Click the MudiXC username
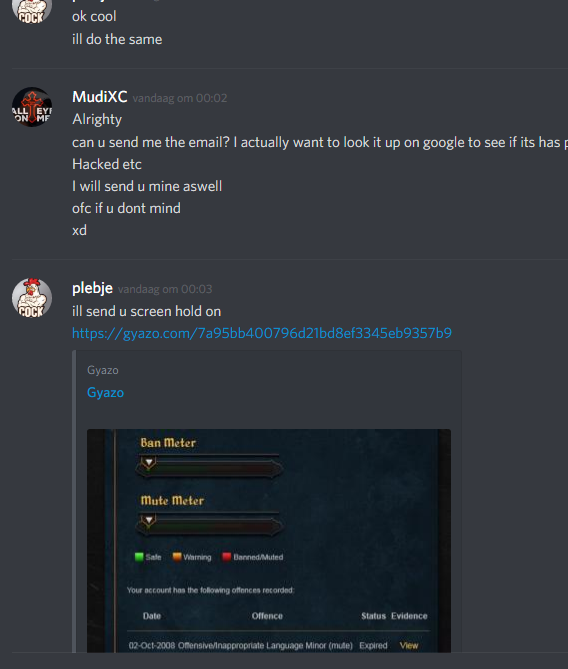 (x=99, y=97)
